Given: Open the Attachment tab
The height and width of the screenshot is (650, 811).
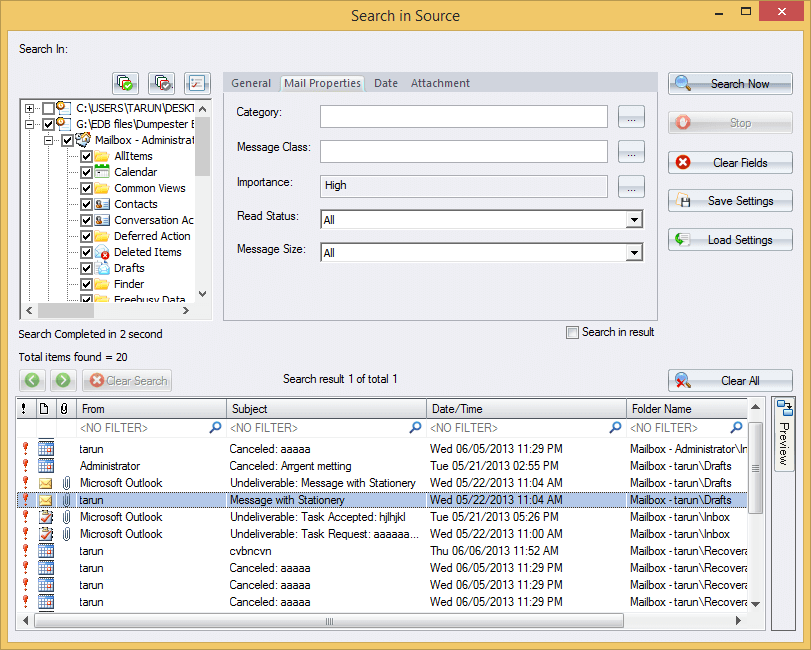Looking at the screenshot, I should click(440, 83).
